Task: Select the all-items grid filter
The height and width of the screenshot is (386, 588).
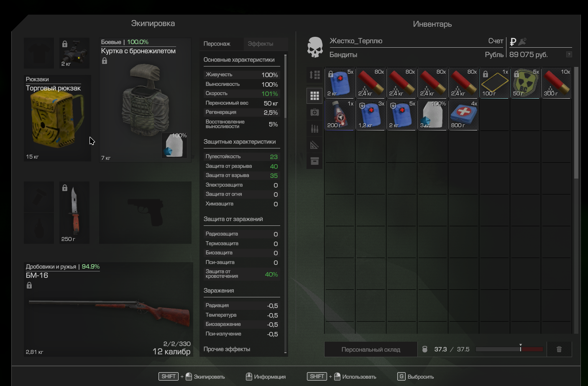Action: click(314, 96)
